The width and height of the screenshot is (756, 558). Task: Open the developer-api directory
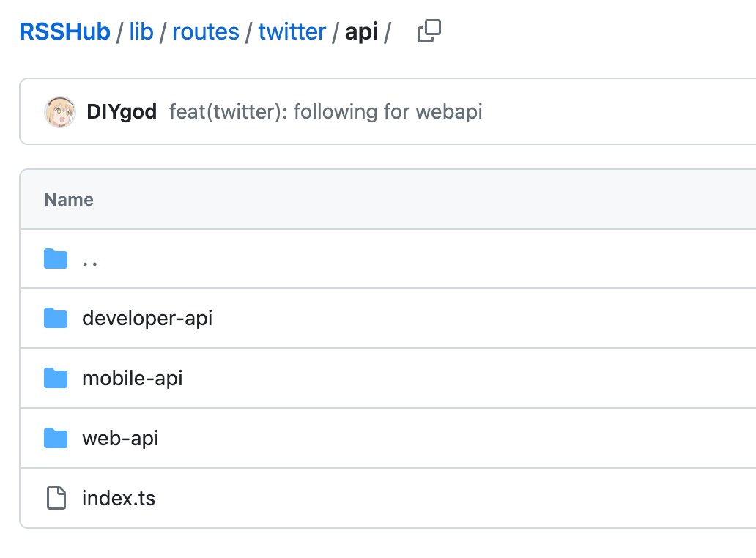click(147, 319)
